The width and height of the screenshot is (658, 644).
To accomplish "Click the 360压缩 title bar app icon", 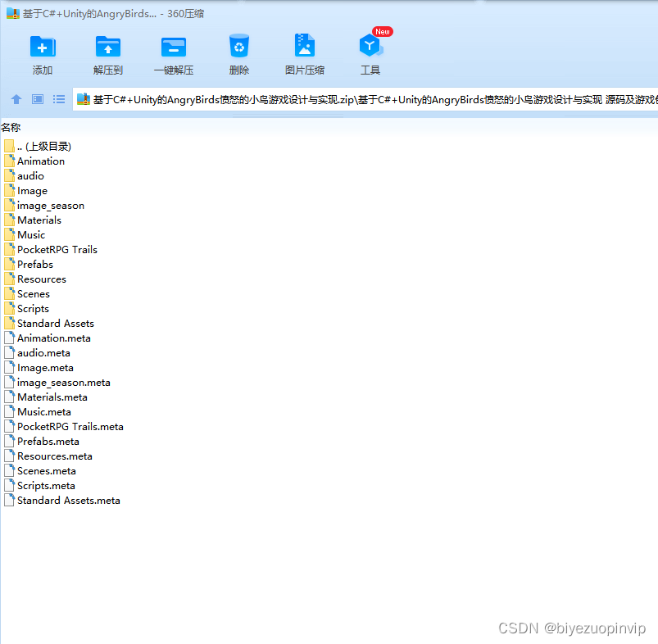I will point(12,13).
